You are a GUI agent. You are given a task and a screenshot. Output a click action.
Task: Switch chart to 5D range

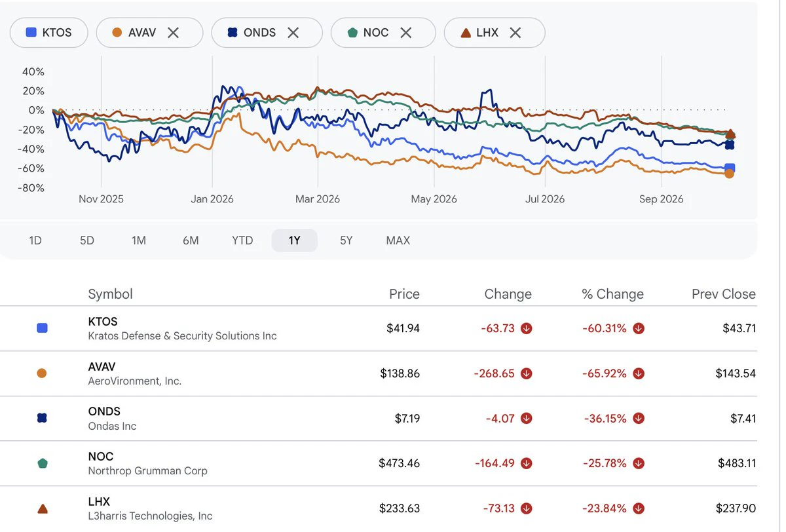[x=87, y=240]
